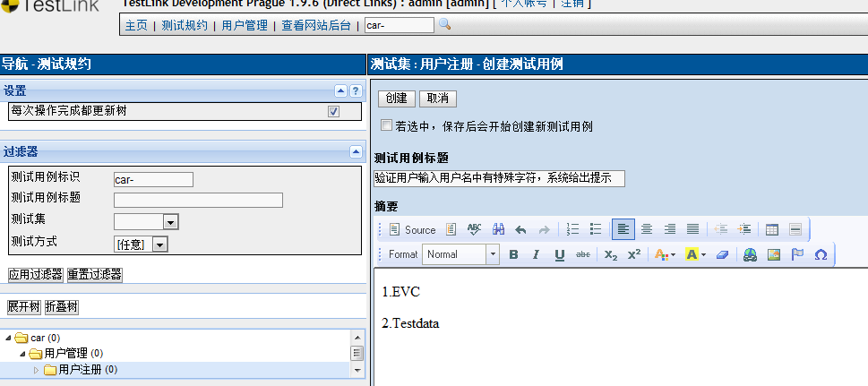The height and width of the screenshot is (386, 868).
Task: Click the magnifier search icon in the top bar
Action: click(444, 24)
